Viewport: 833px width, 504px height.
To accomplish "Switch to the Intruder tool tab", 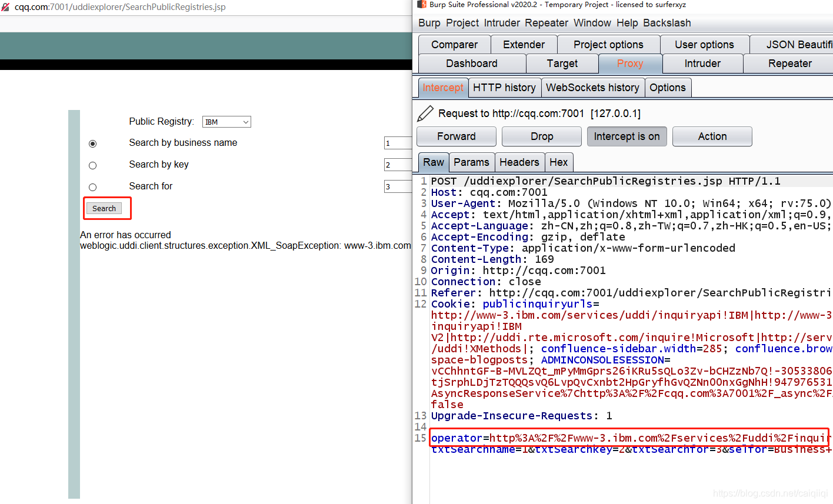I will point(702,64).
